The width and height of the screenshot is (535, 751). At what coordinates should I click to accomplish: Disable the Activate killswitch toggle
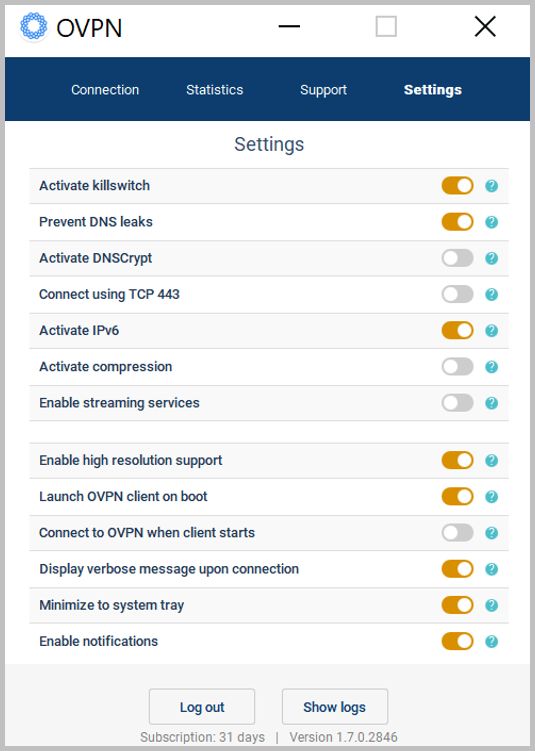pos(457,186)
